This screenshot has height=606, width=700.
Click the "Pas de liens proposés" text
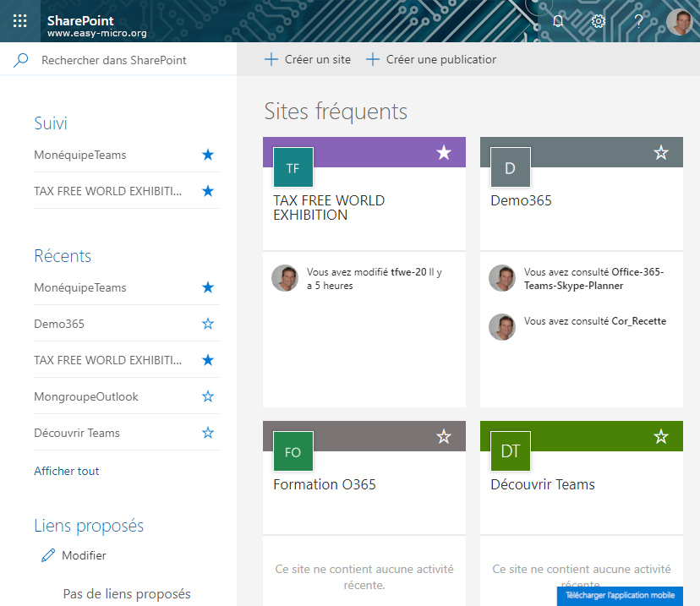(x=127, y=593)
